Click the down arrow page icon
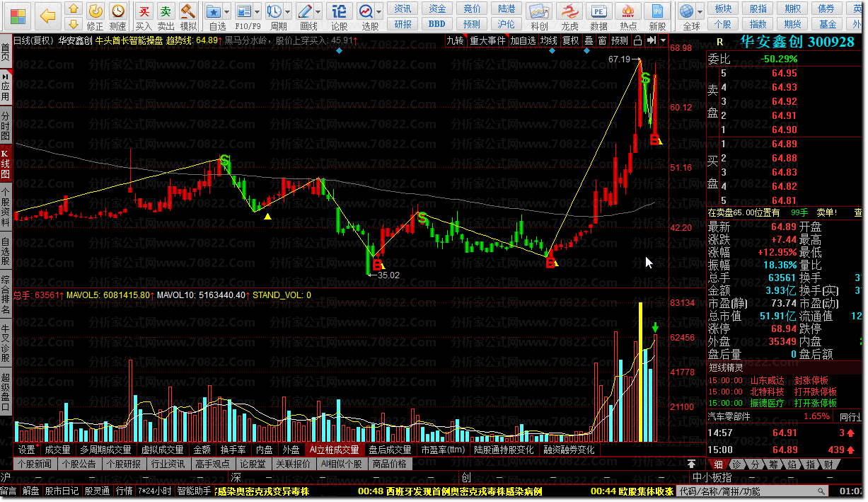The height and width of the screenshot is (502, 868). point(74,25)
